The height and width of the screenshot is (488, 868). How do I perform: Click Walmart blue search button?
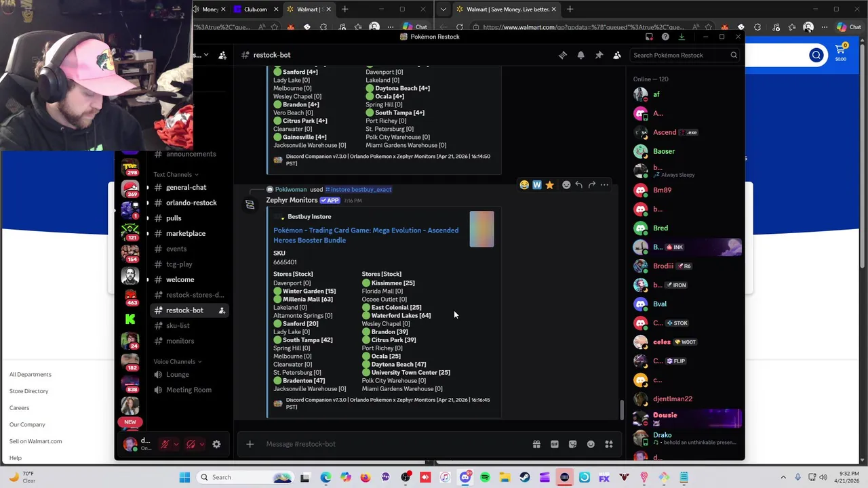816,55
